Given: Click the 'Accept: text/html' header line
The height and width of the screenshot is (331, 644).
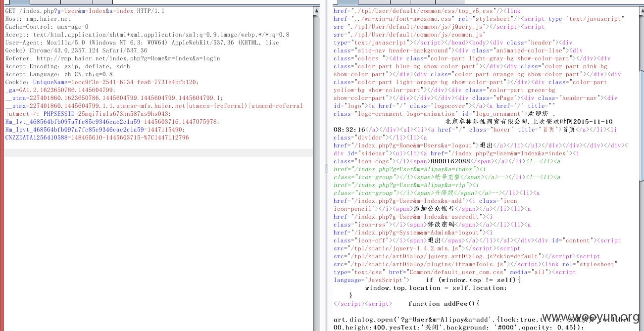Looking at the screenshot, I should click(x=148, y=35).
